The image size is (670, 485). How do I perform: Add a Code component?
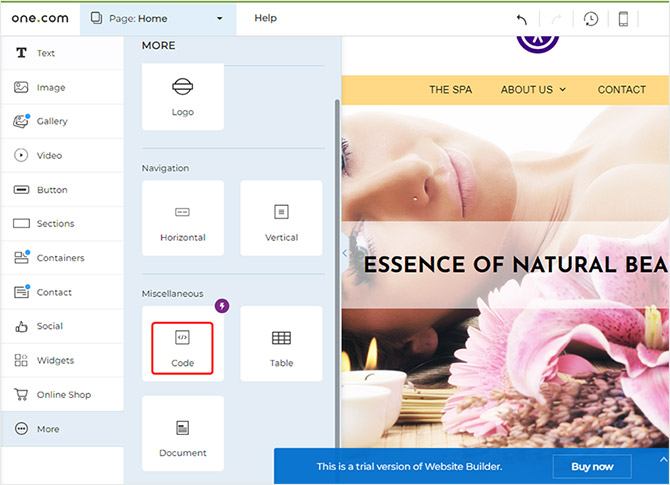[x=182, y=347]
